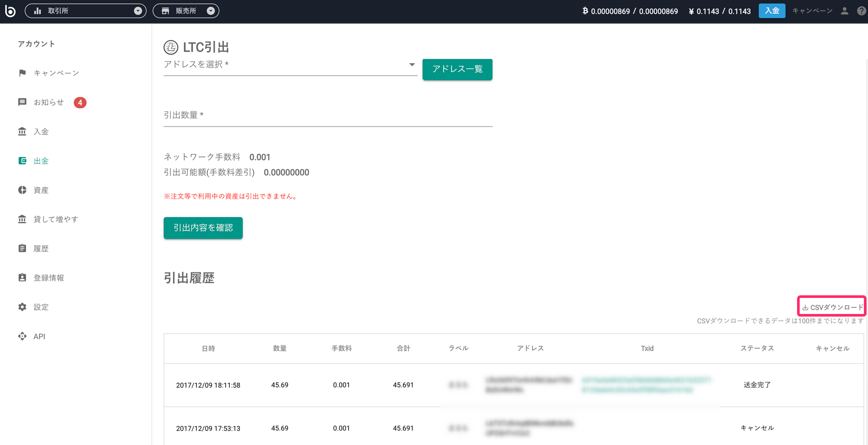Click the clipboard icon beside 履歴
This screenshot has width=868, height=445.
(22, 248)
